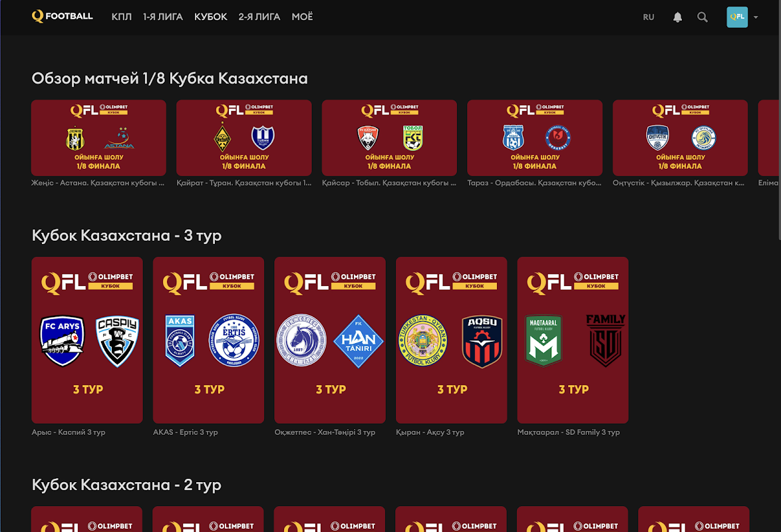Click the Ertis club crest

pyautogui.click(x=234, y=340)
